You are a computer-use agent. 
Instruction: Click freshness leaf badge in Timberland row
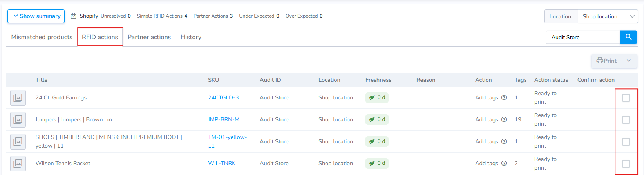point(377,141)
